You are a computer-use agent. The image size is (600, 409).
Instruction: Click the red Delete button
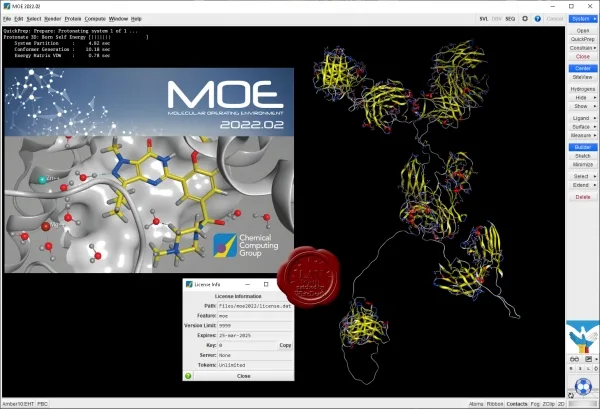583,197
